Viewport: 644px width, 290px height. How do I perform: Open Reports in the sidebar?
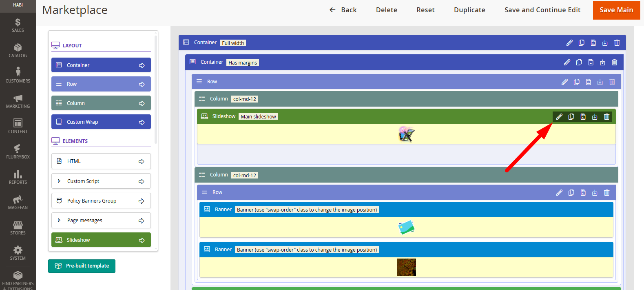18,177
